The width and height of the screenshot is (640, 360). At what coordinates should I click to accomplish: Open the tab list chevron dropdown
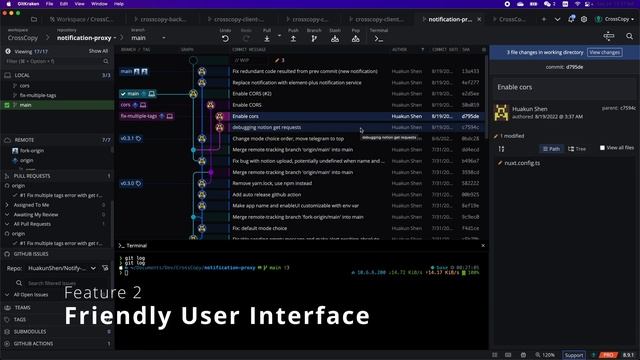(x=557, y=19)
